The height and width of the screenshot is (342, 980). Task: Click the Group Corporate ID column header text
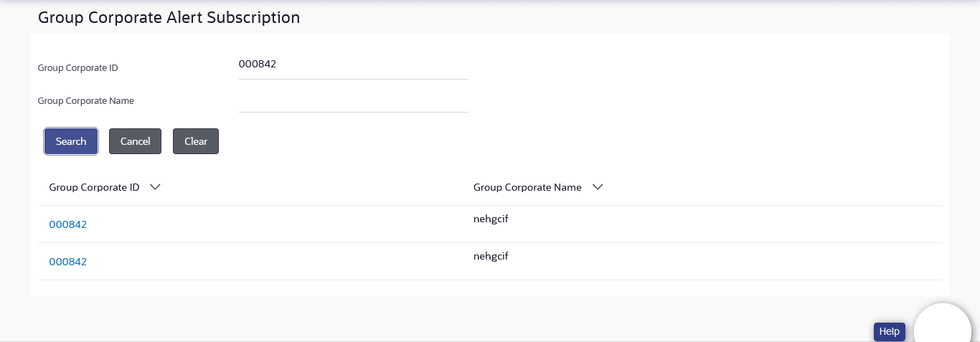pos(94,187)
